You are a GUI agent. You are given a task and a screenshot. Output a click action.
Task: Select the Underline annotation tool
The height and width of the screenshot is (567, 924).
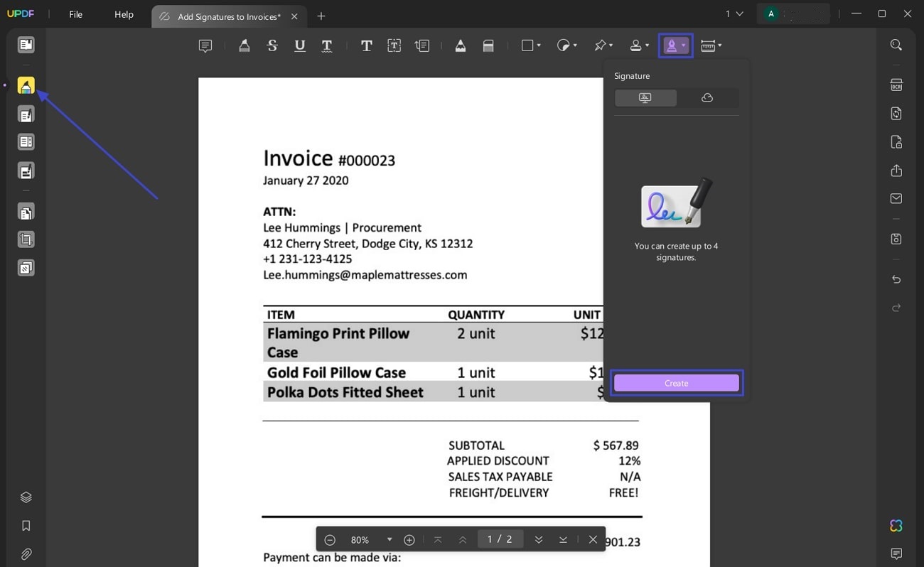[x=299, y=45]
